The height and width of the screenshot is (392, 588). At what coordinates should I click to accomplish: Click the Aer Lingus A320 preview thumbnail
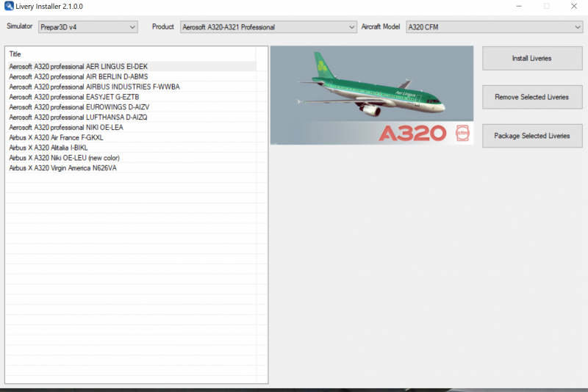click(x=372, y=95)
